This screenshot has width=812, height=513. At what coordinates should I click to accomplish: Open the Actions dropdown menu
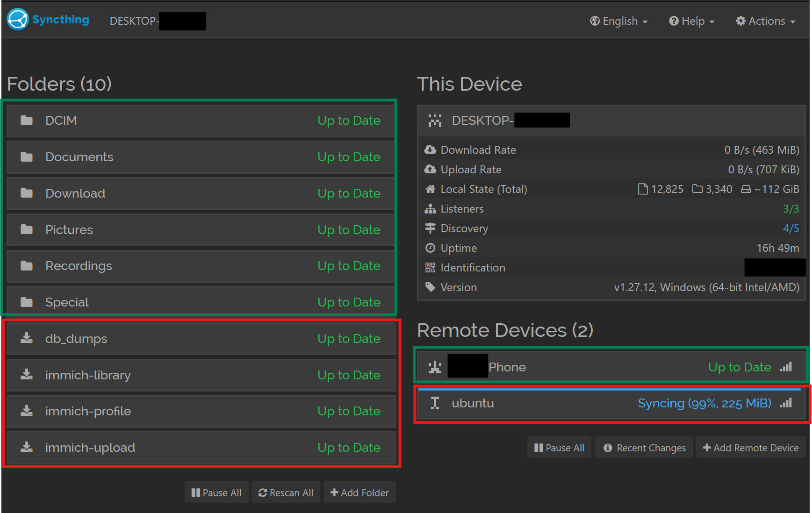(x=765, y=21)
